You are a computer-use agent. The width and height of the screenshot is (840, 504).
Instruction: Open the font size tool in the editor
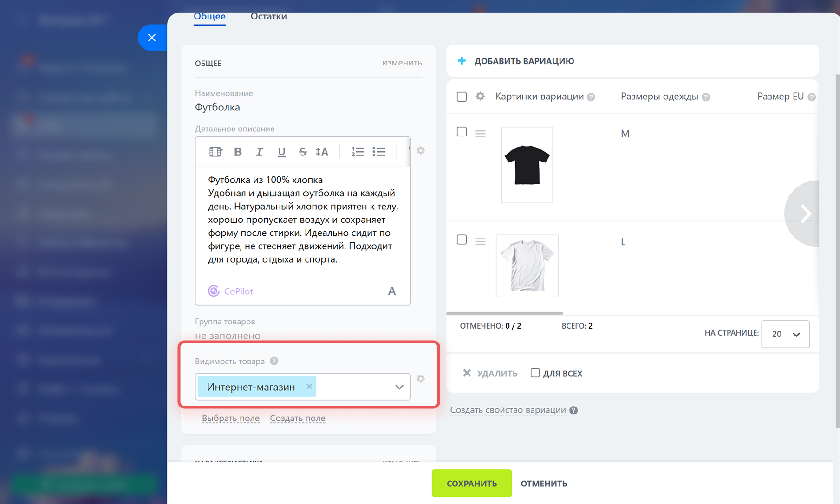pyautogui.click(x=322, y=152)
